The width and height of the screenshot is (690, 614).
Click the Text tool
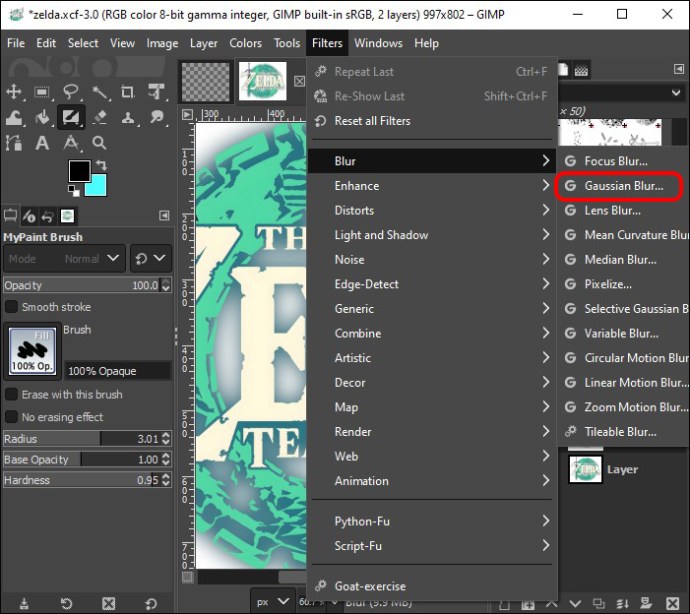(x=42, y=144)
